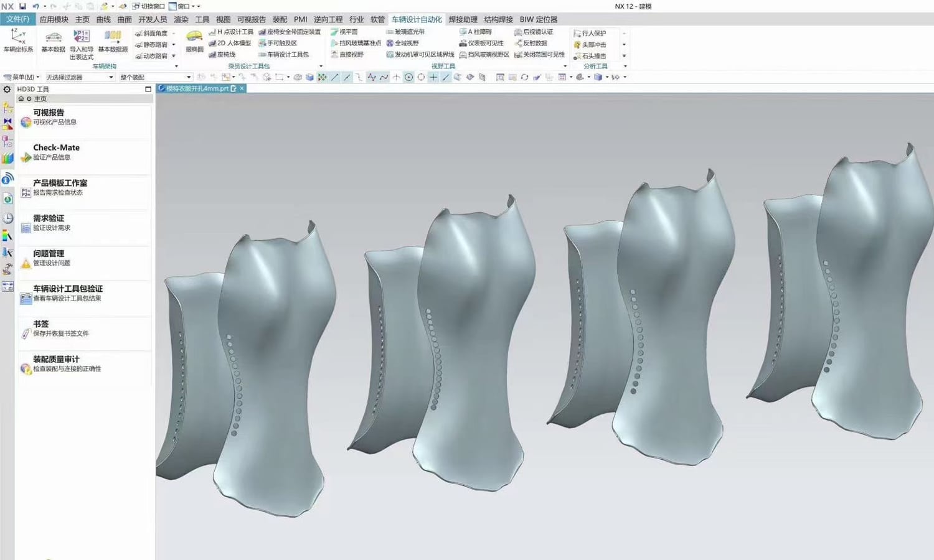Click the 主页 home link in HD3D panel
Viewport: 934px width, 560px height.
(x=40, y=99)
